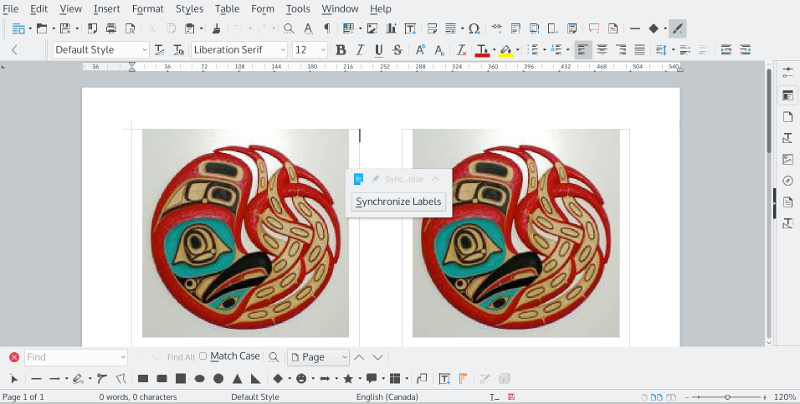Click in the Find text field
800x404 pixels.
click(x=72, y=357)
